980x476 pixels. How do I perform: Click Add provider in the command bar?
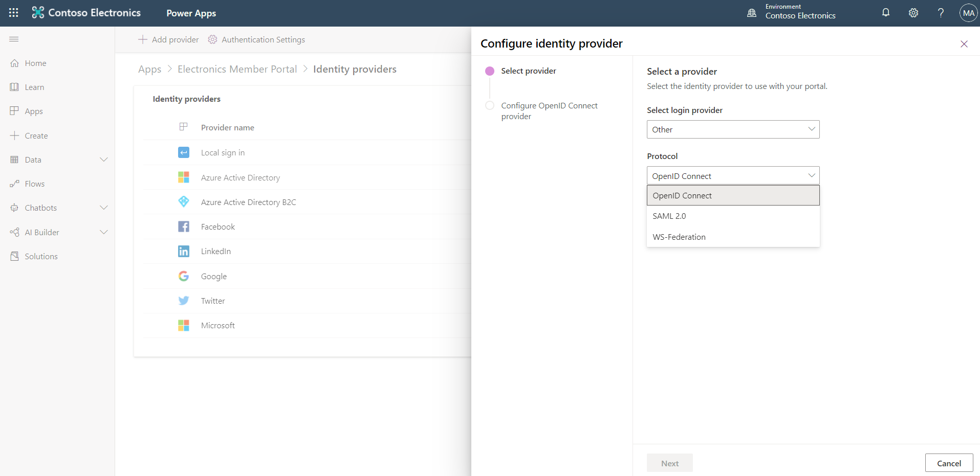pos(168,39)
